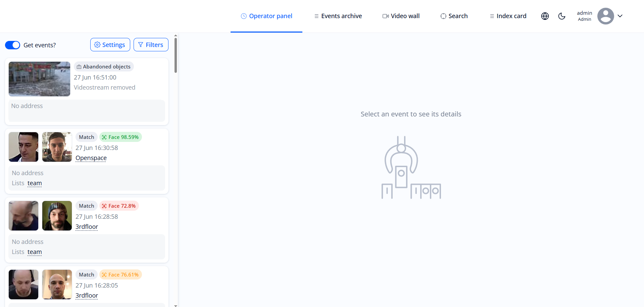Click Match tag of 16:28:58 event
644x307 pixels.
click(87, 206)
